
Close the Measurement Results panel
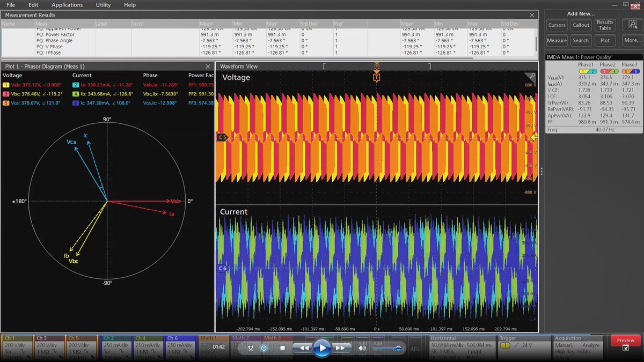pyautogui.click(x=531, y=15)
